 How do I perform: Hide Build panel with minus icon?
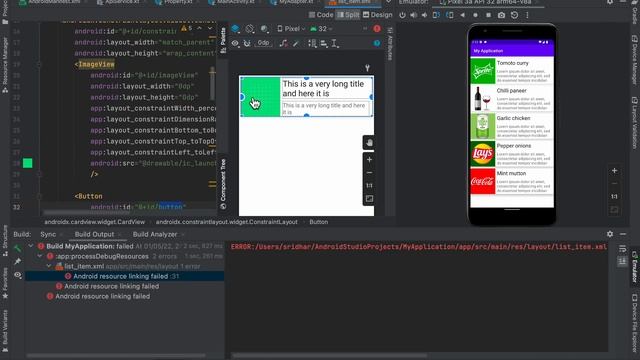tap(623, 234)
